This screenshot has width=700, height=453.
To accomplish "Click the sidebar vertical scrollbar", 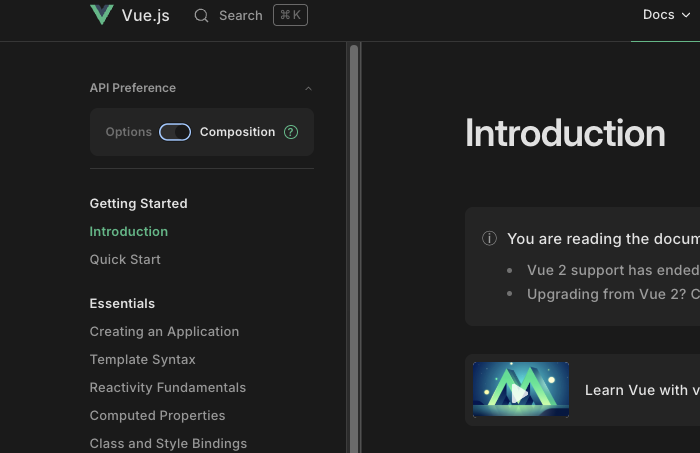I will pyautogui.click(x=354, y=248).
